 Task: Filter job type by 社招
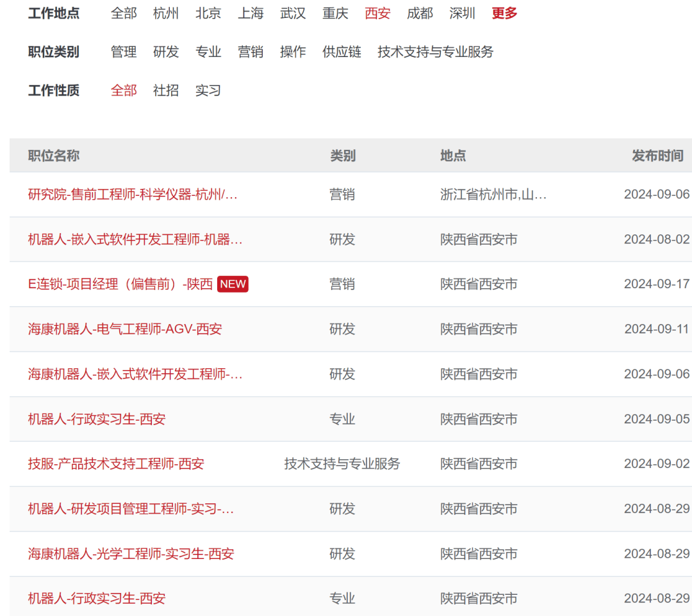point(166,90)
